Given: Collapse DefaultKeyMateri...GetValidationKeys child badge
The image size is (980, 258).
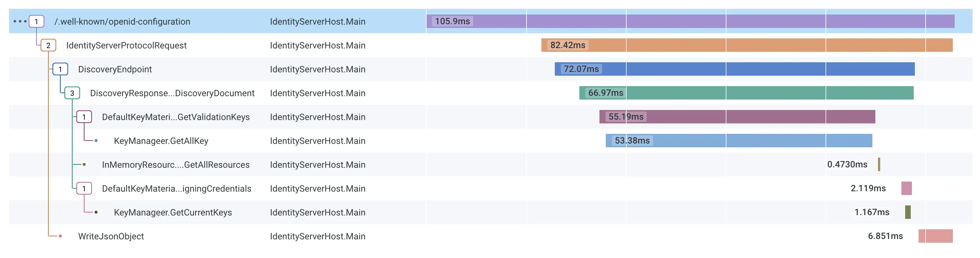Looking at the screenshot, I should (x=84, y=117).
